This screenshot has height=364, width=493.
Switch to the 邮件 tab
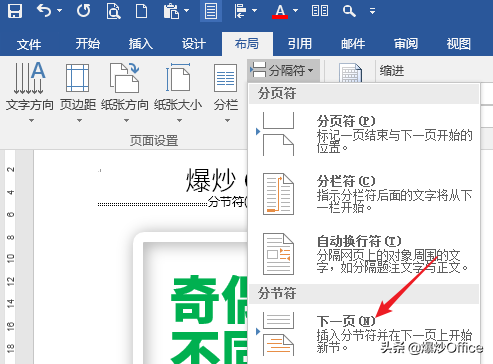tap(353, 44)
